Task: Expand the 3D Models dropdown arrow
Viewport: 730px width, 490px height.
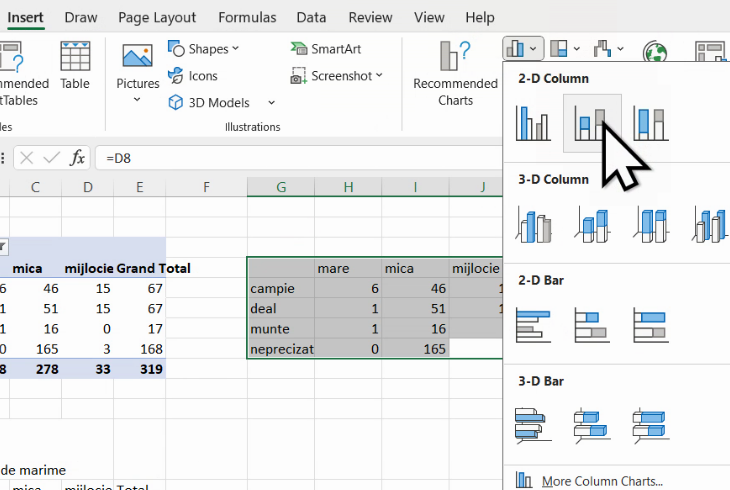Action: (271, 102)
